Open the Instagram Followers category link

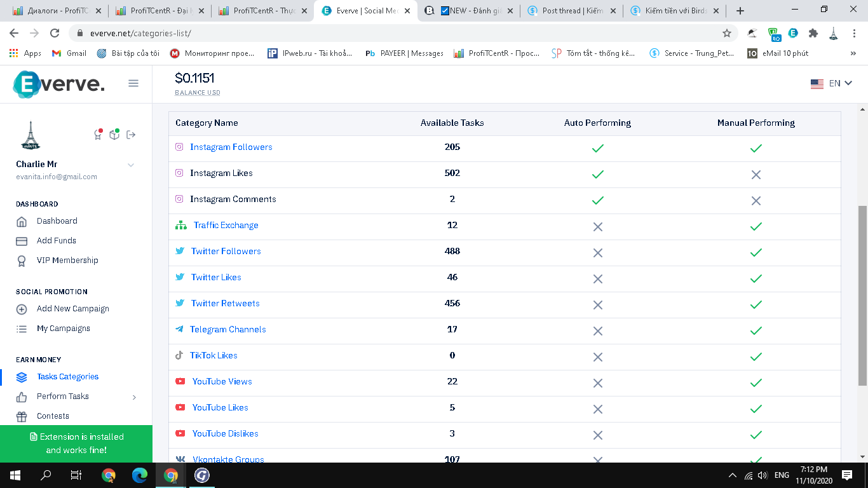[231, 147]
